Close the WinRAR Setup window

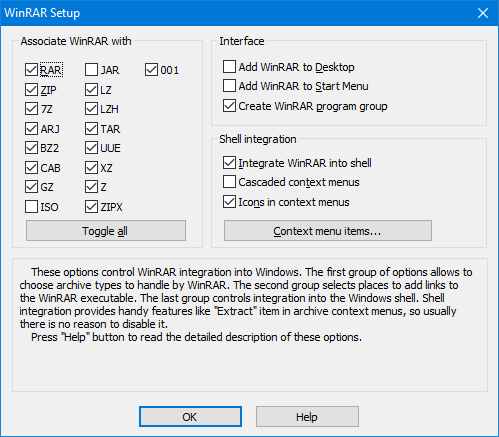pos(483,13)
